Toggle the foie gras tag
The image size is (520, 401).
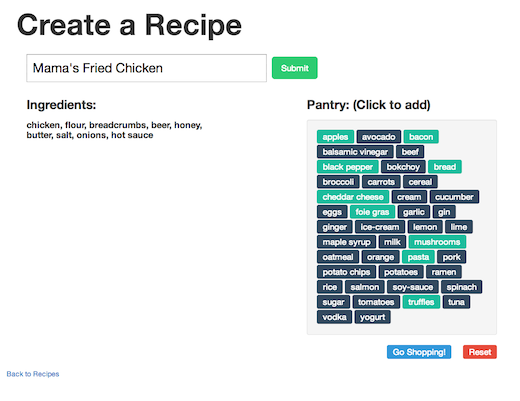[x=372, y=212]
